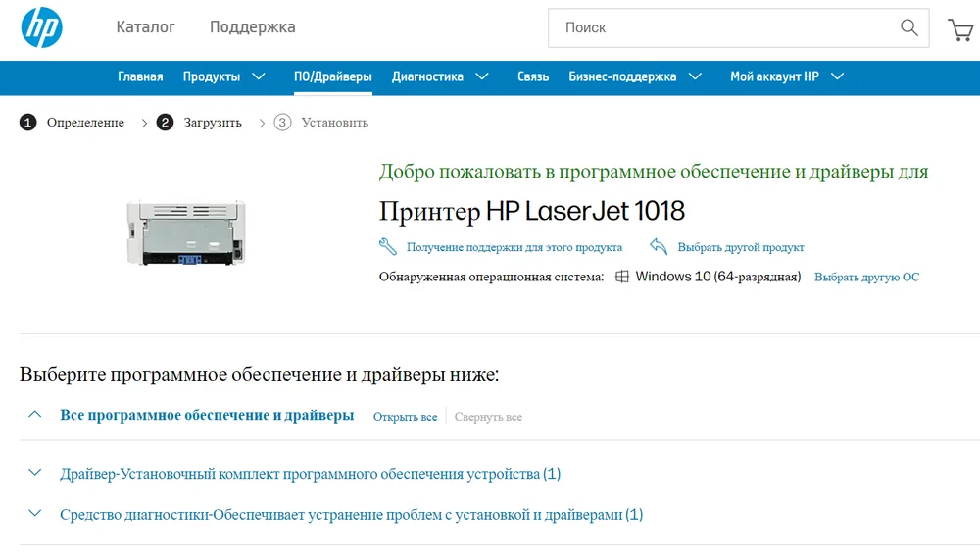The width and height of the screenshot is (980, 559).
Task: Click step 3 circle icon Установить
Action: coord(282,122)
